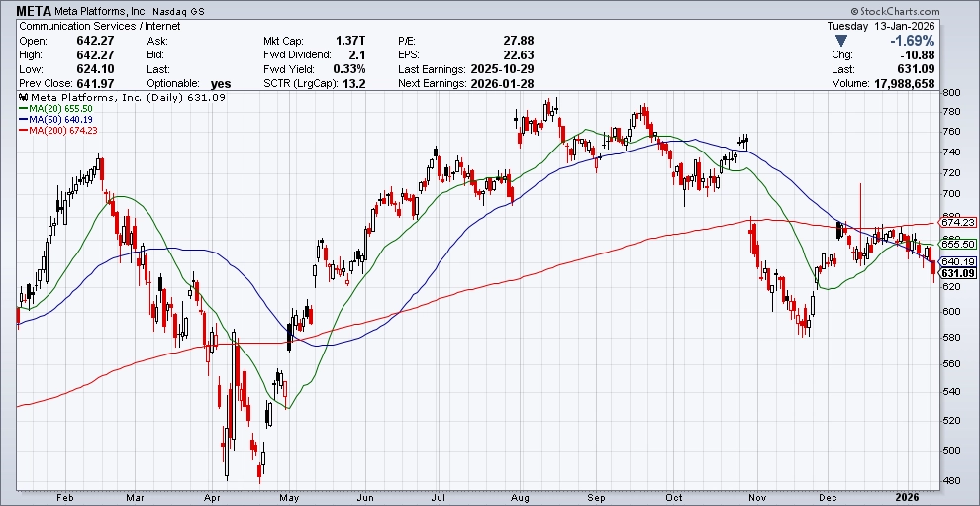Click the Last price 631.09 in header
Image resolution: width=980 pixels, height=506 pixels.
pos(917,69)
